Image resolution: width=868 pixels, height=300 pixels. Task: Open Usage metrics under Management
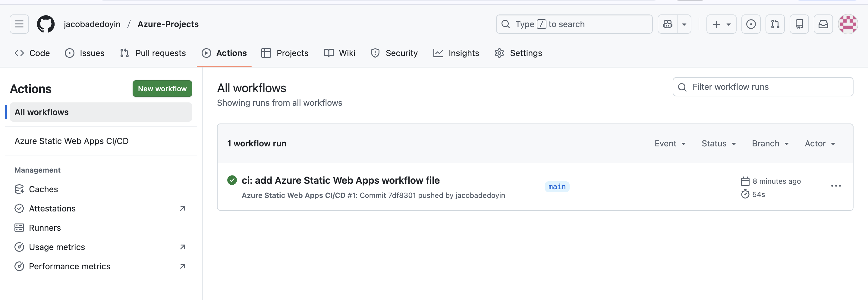101,247
